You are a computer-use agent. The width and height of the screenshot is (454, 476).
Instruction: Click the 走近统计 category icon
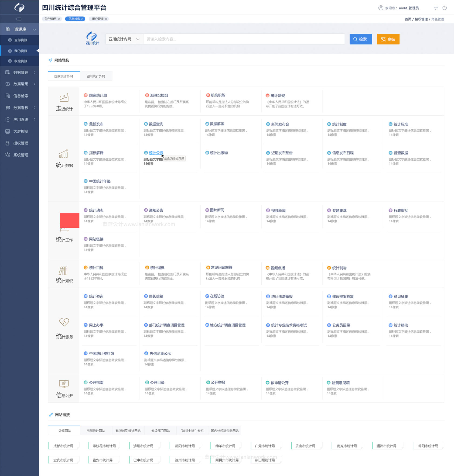(64, 98)
